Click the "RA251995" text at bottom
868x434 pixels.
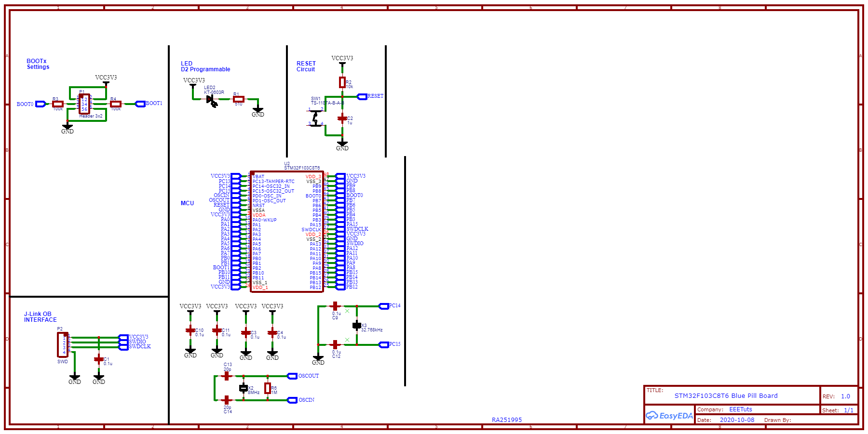[506, 420]
